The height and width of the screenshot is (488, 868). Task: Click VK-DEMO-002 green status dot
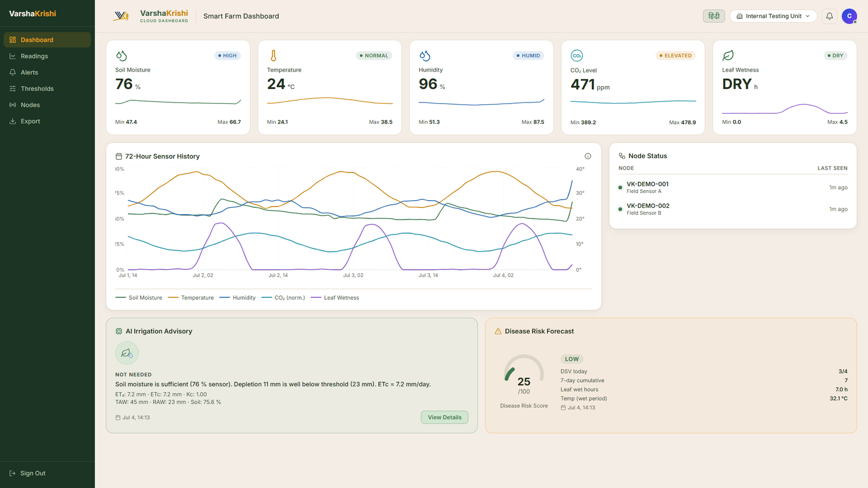pos(620,209)
